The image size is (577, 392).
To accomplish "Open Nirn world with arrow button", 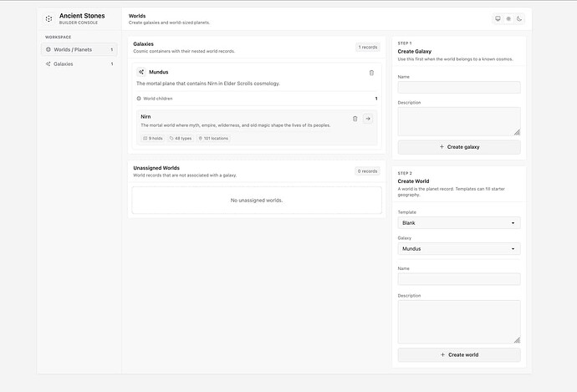I will (368, 119).
